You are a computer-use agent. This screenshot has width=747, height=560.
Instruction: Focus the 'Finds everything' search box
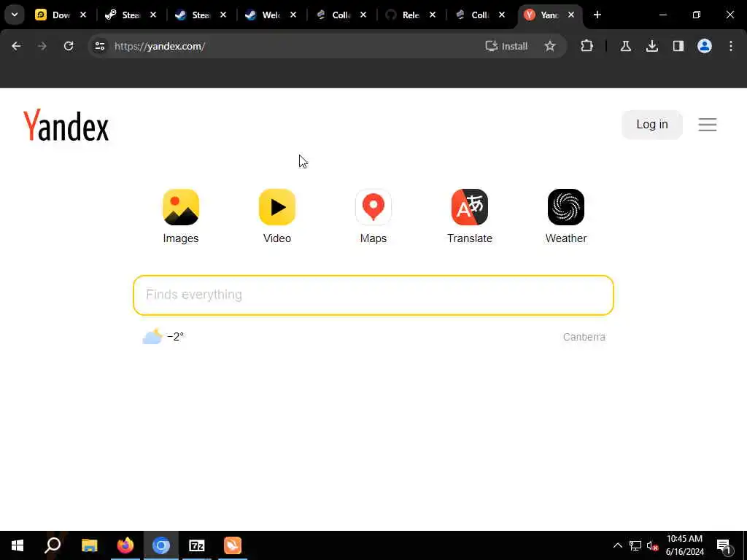coord(373,295)
